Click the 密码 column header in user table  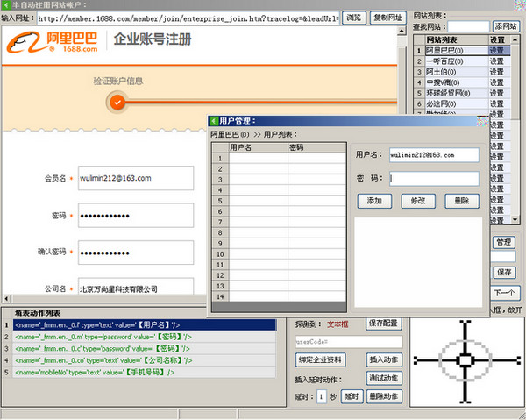(x=317, y=147)
